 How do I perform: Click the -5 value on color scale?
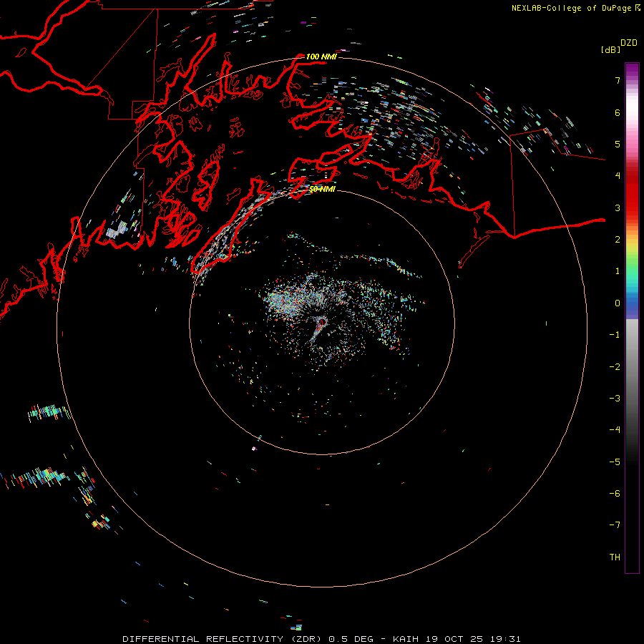615,462
